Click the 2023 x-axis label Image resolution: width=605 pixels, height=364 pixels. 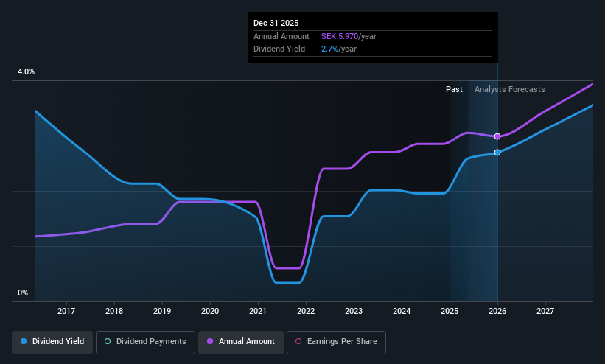tap(354, 311)
